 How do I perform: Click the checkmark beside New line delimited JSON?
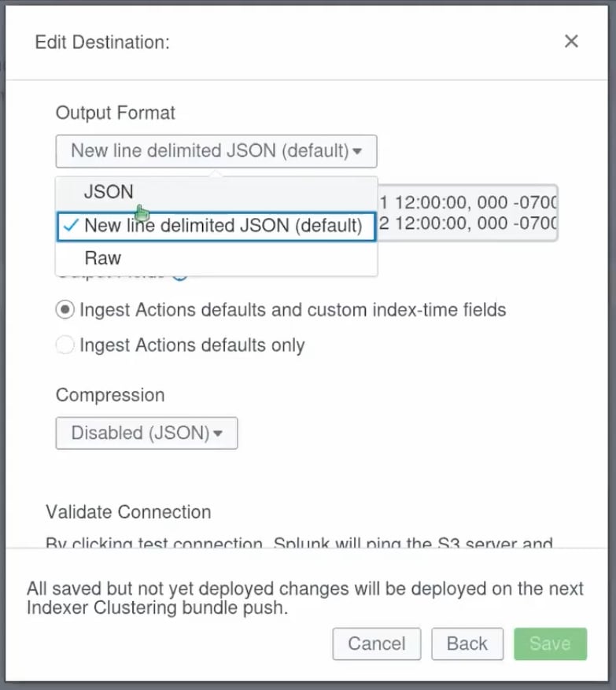point(71,226)
